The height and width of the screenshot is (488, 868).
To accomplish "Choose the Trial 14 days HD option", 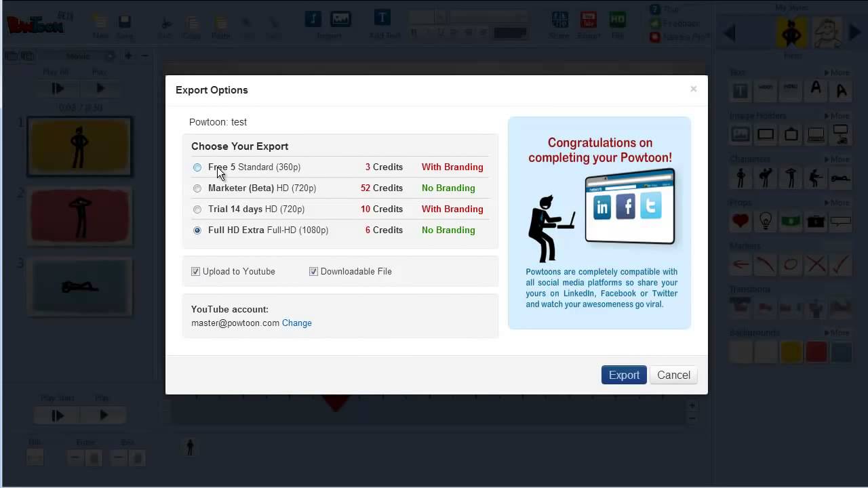I will click(x=197, y=209).
